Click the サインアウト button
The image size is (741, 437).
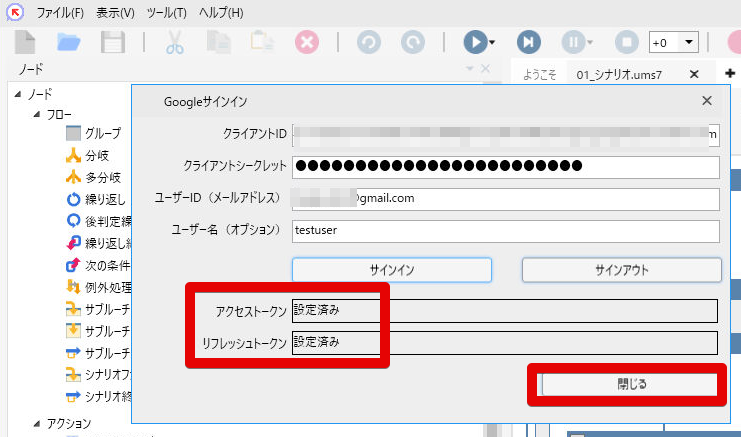[621, 270]
